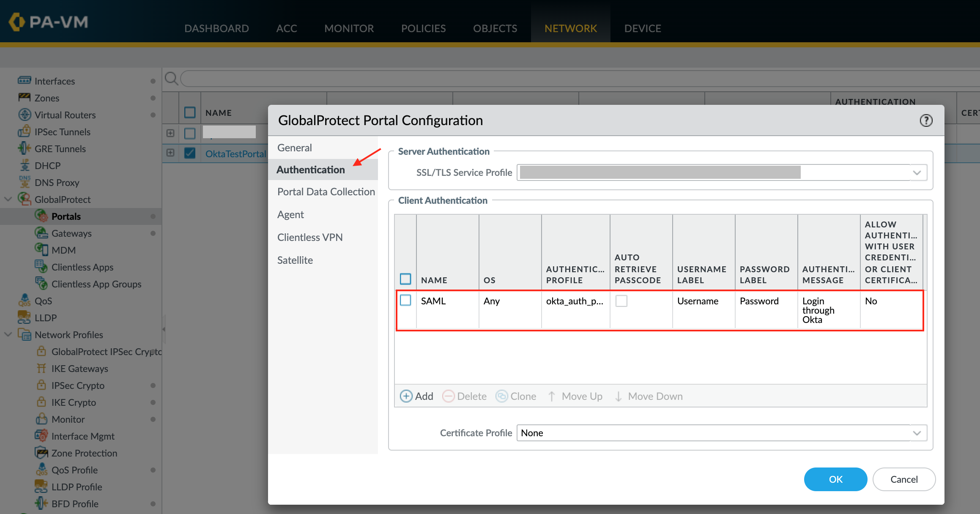This screenshot has height=514, width=980.
Task: Toggle Auto Retrieve Passcode checkbox
Action: click(621, 301)
